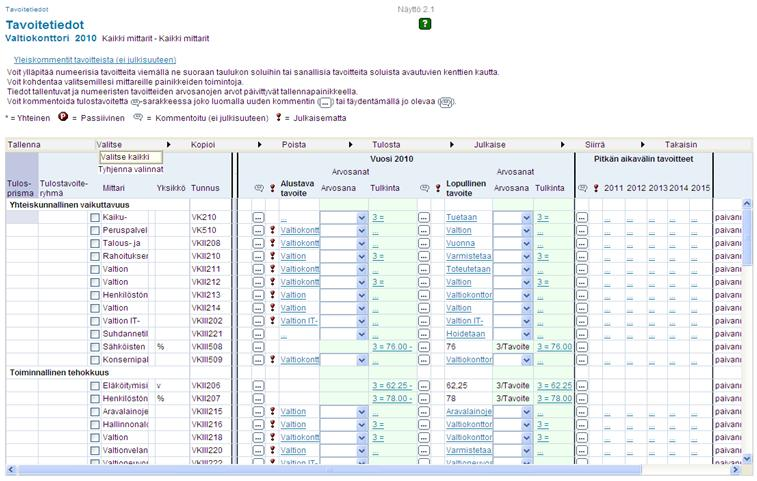The width and height of the screenshot is (757, 481).
Task: Open preliminary target comment for VKII206
Action: (258, 386)
